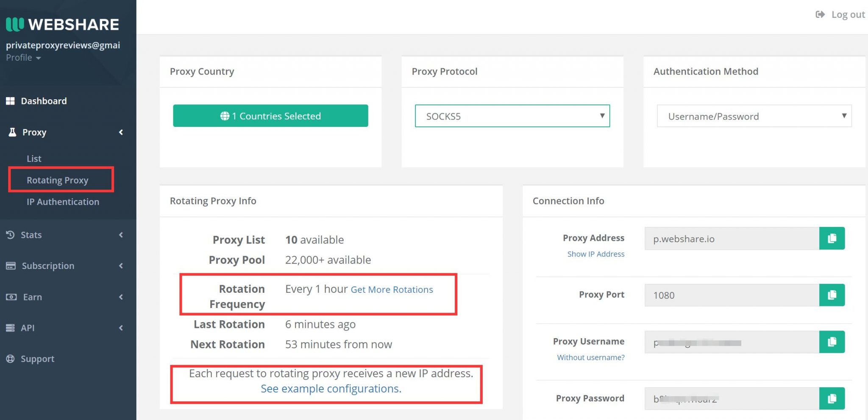Copy the Proxy Address value
This screenshot has width=868, height=420.
(x=832, y=238)
